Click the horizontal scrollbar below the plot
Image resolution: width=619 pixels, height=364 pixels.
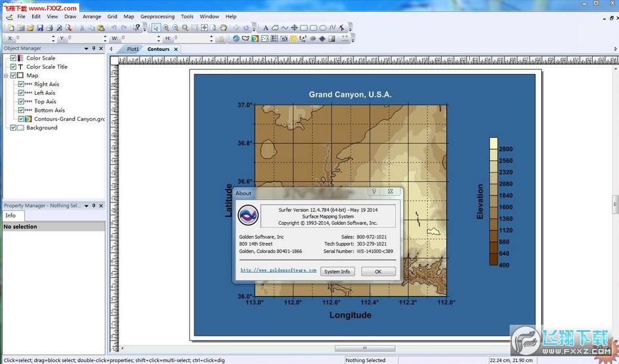(364, 348)
